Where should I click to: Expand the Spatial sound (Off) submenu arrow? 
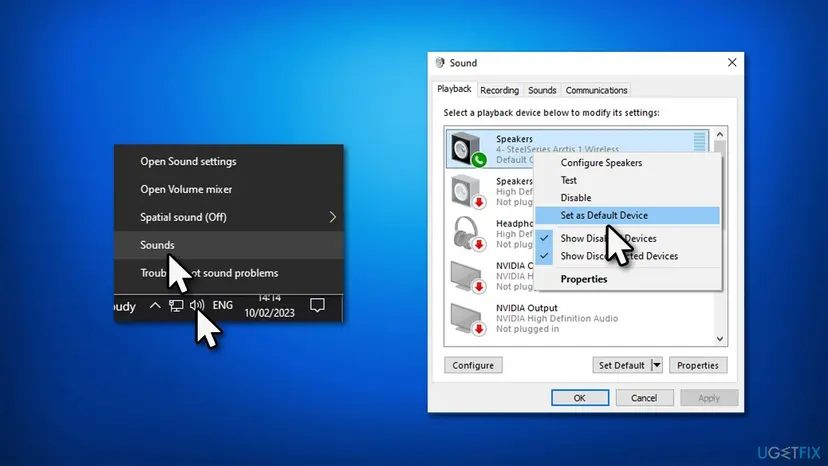(x=332, y=217)
